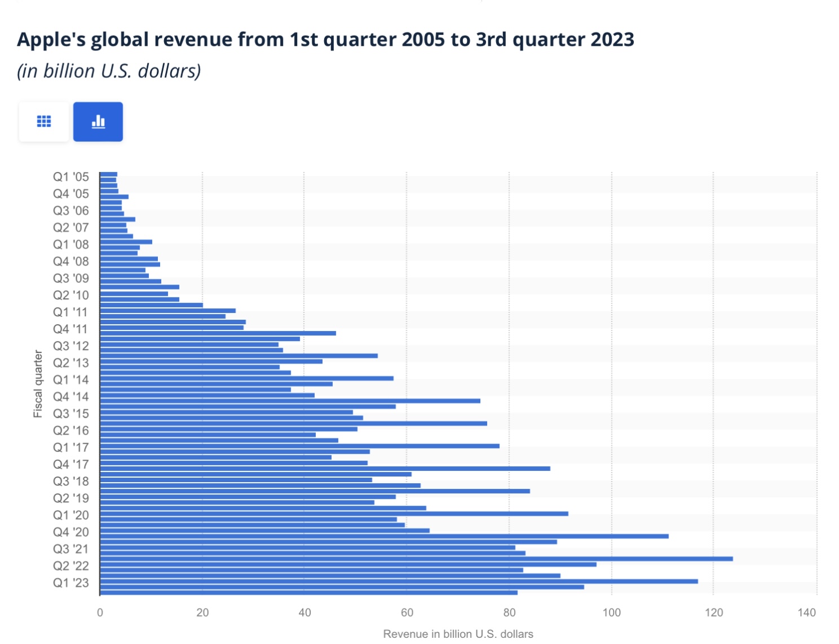Click the subtitle '(in billion U.S. dollars)'

[109, 71]
